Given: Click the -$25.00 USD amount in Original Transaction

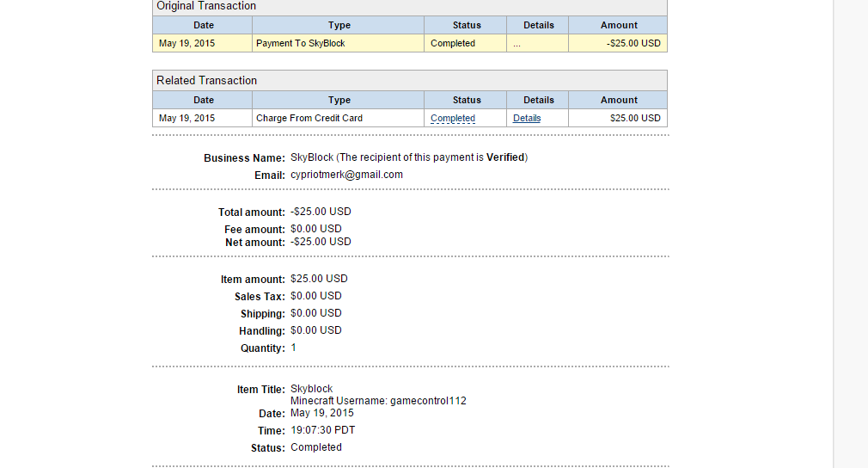Looking at the screenshot, I should coord(633,43).
